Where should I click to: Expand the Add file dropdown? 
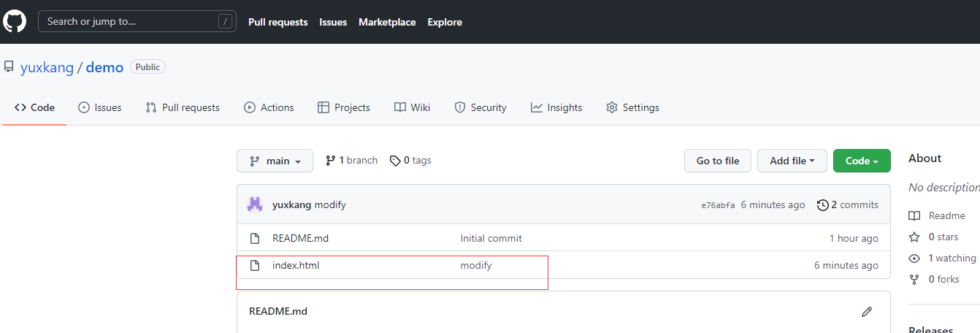pyautogui.click(x=792, y=161)
